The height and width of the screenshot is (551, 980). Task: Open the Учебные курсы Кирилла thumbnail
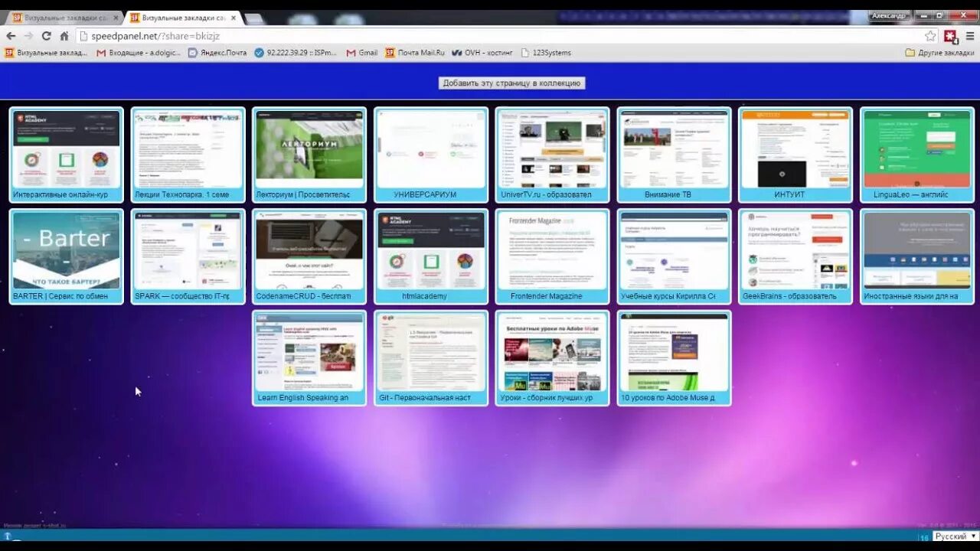pyautogui.click(x=674, y=256)
